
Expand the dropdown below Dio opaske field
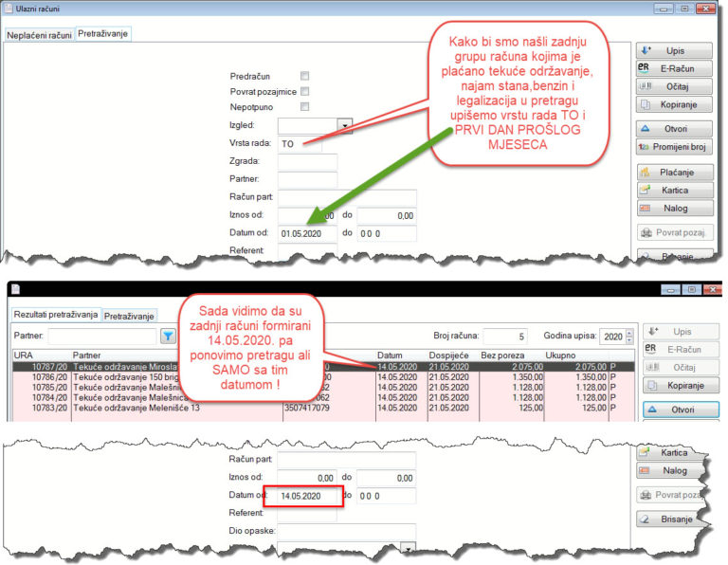coord(408,548)
